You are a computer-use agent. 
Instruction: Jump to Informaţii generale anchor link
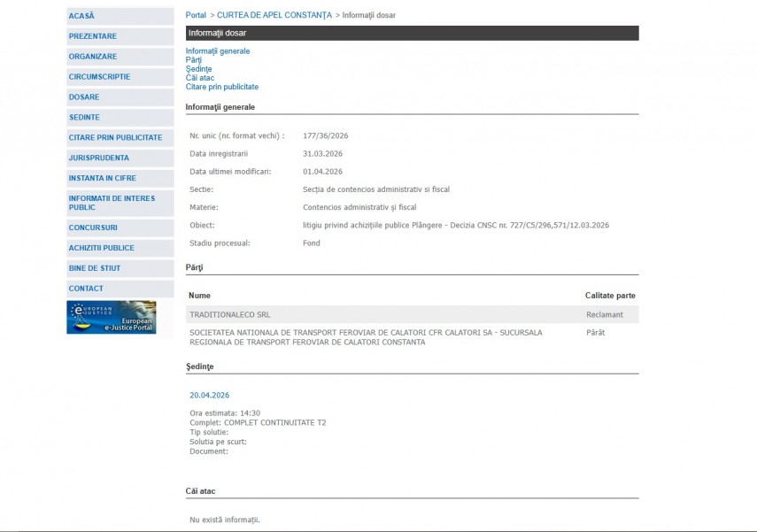218,51
